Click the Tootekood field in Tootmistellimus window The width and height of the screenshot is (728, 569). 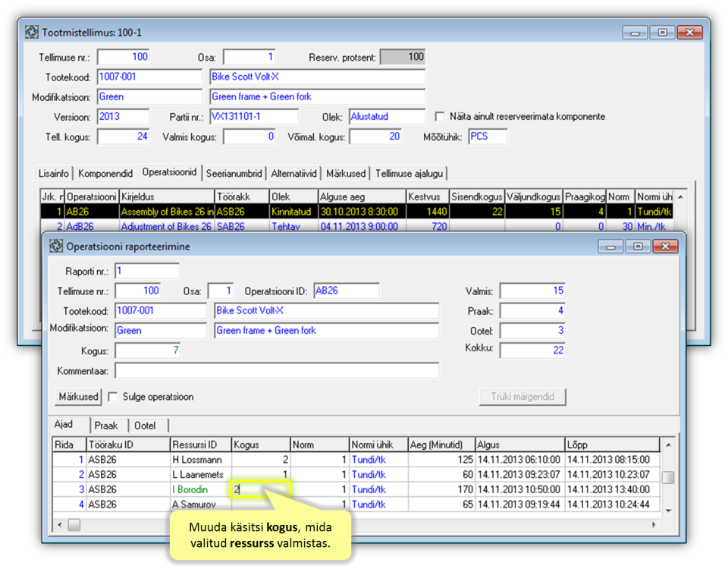coord(150,77)
